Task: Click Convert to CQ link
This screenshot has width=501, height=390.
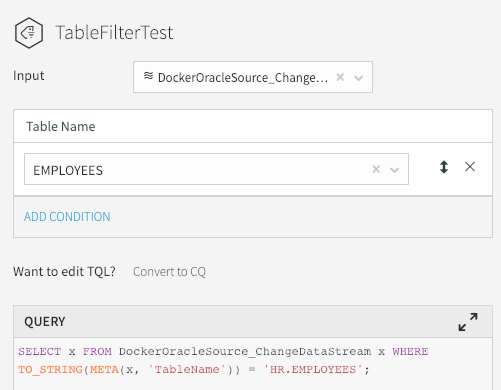Action: click(169, 272)
